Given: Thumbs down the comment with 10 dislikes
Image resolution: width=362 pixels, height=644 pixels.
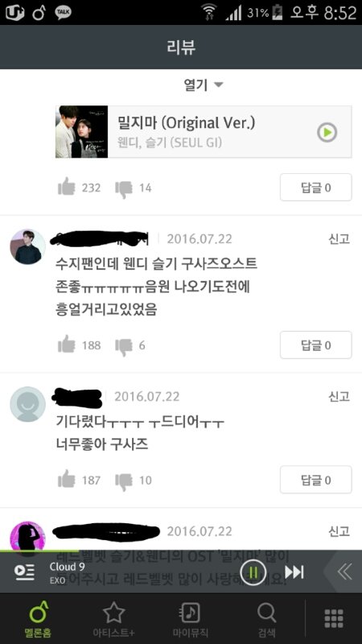Looking at the screenshot, I should [124, 481].
